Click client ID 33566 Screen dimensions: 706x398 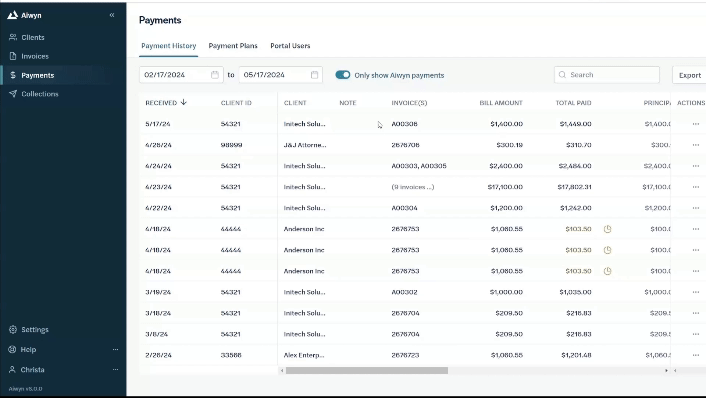(231, 355)
